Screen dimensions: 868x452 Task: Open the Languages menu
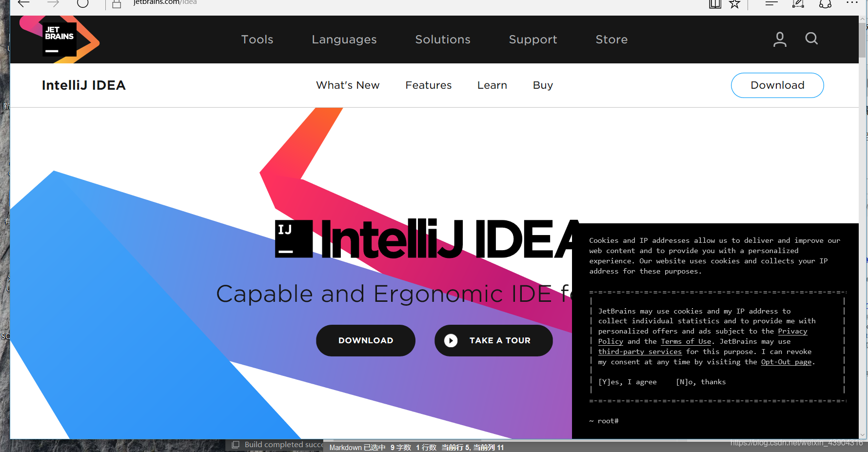tap(344, 39)
